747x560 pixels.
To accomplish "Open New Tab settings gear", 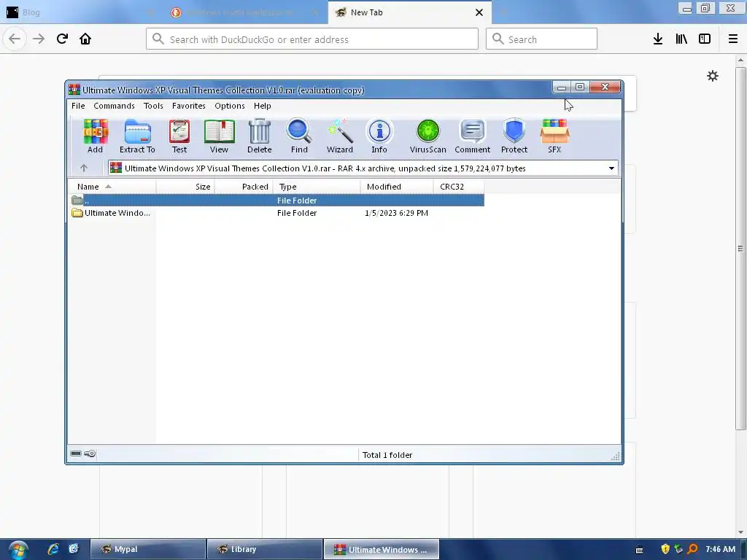I will pos(713,76).
